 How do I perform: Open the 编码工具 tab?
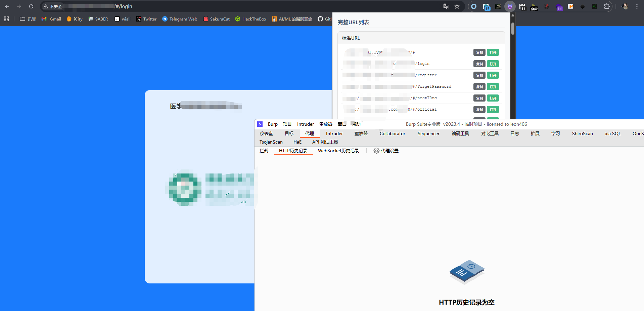coord(460,133)
